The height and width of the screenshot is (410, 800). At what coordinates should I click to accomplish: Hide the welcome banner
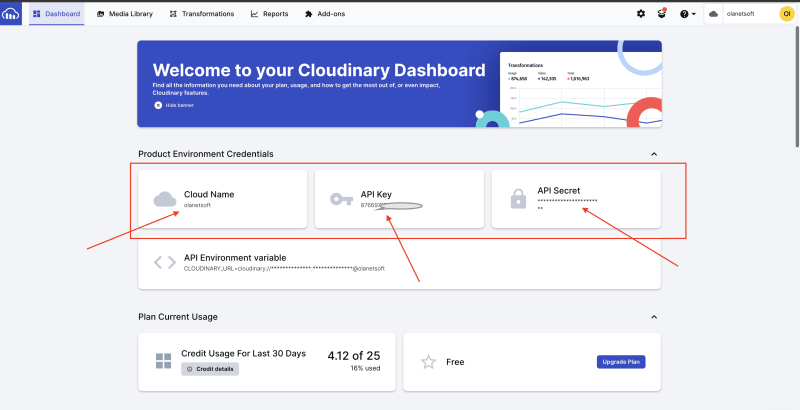tap(174, 105)
